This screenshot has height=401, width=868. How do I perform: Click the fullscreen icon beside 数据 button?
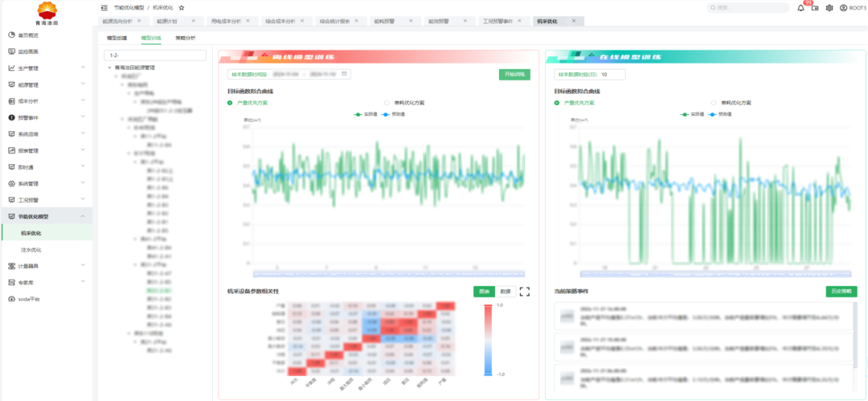point(525,292)
